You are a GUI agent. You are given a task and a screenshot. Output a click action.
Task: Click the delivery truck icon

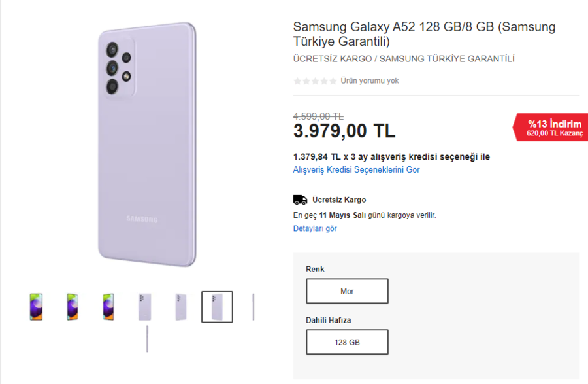click(300, 200)
